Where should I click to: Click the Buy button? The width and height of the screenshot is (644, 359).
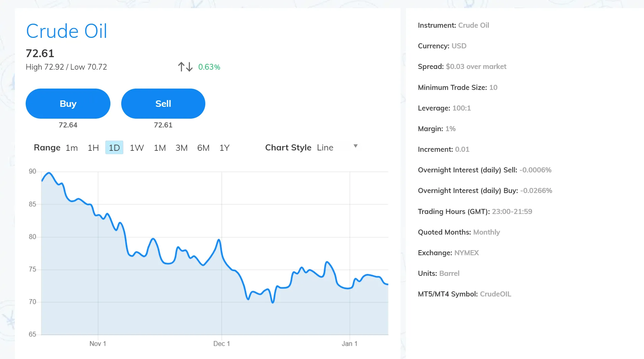(x=68, y=103)
